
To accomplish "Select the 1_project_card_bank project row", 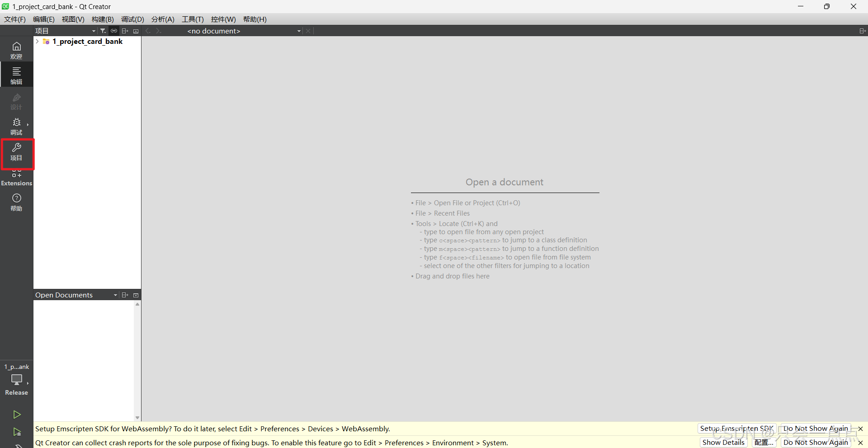I will pos(87,41).
